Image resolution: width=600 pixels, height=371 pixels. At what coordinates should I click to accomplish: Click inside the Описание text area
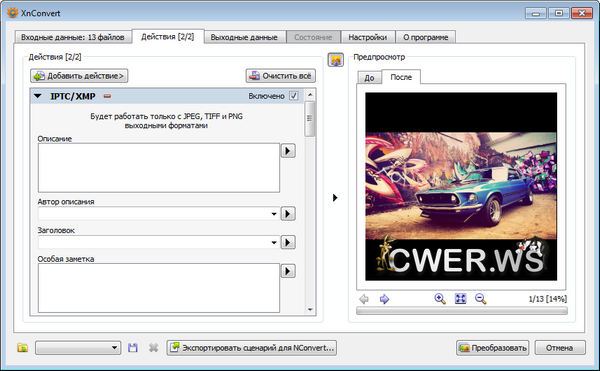click(159, 168)
